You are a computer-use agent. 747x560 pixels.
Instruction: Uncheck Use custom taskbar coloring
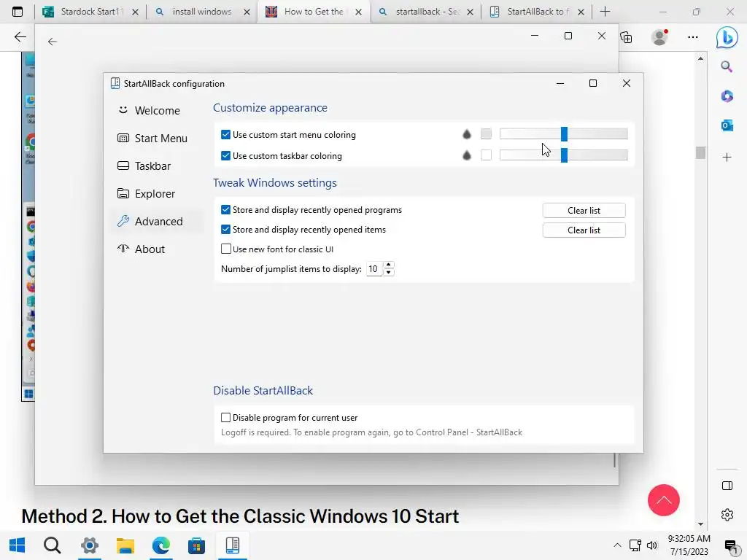pos(226,156)
